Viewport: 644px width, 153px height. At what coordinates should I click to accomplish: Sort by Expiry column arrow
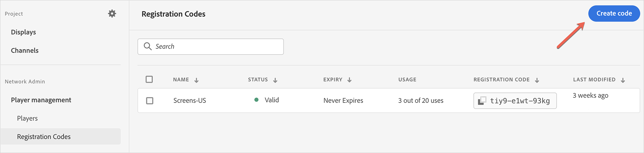[349, 80]
